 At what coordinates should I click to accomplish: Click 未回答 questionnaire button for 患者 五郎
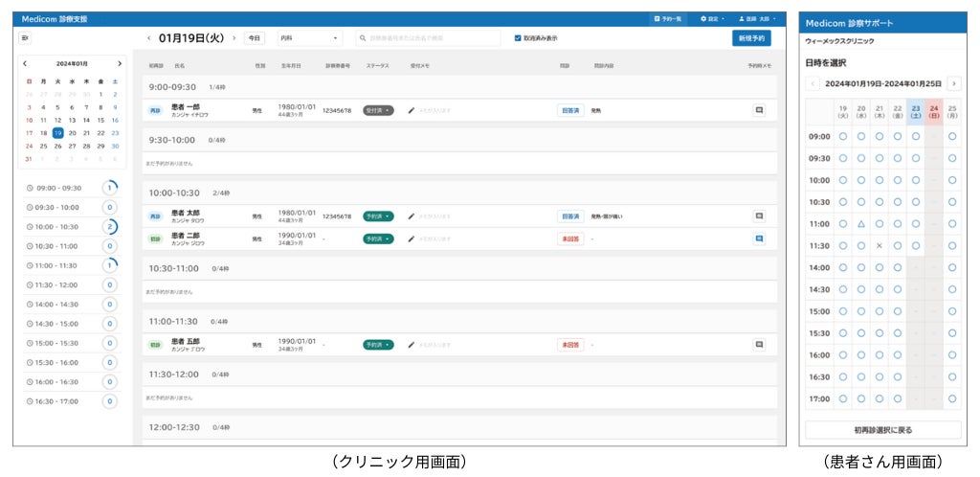(x=570, y=345)
